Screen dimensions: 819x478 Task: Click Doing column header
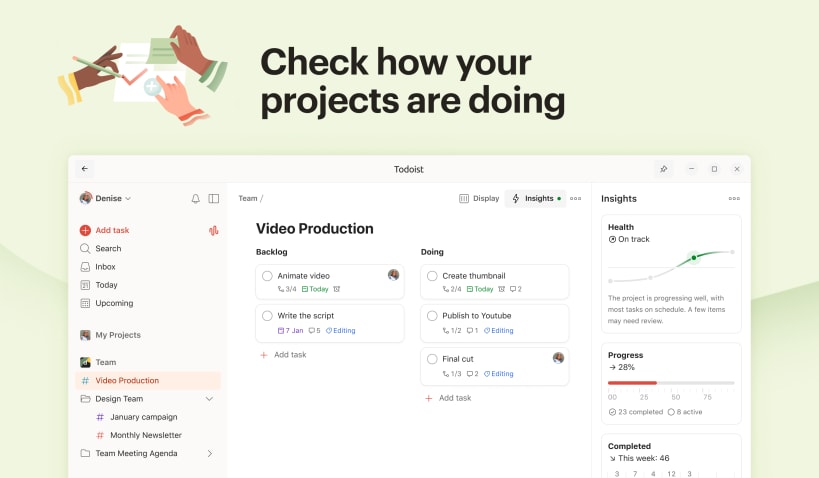[432, 252]
